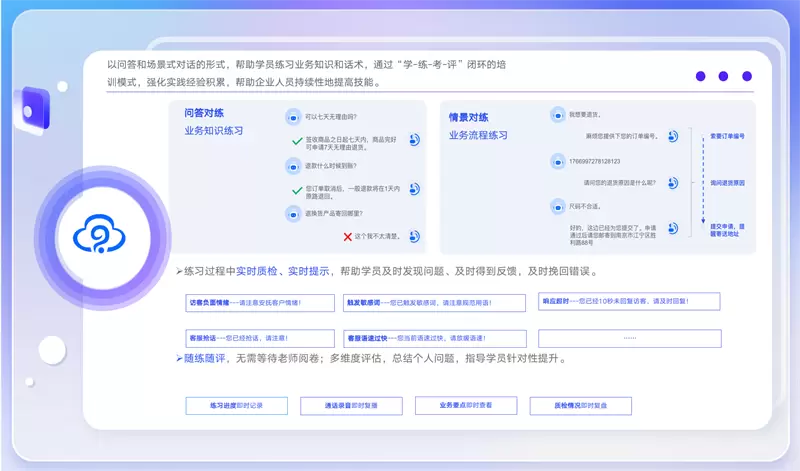
Task: Select the 问答对练 heading
Action: point(204,115)
